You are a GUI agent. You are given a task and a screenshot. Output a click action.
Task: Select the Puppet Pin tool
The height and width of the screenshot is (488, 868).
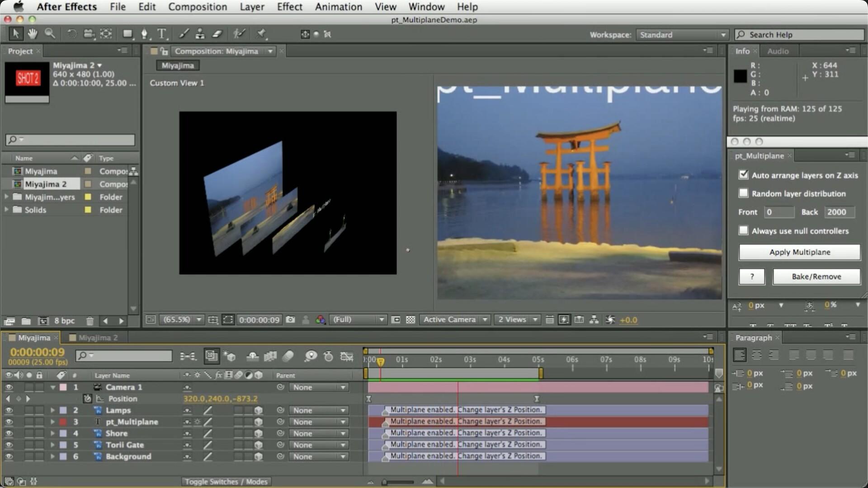click(x=261, y=34)
